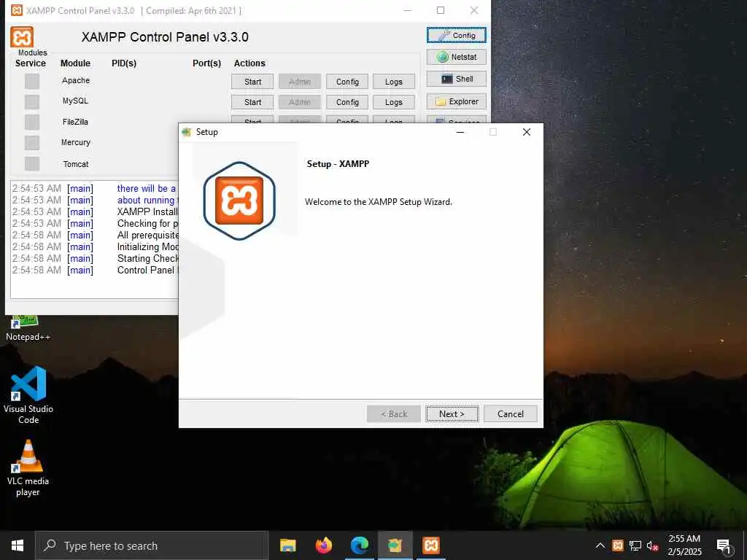Switch to XAMPP taskbar icon
Screen dimensions: 747x560
click(x=430, y=545)
